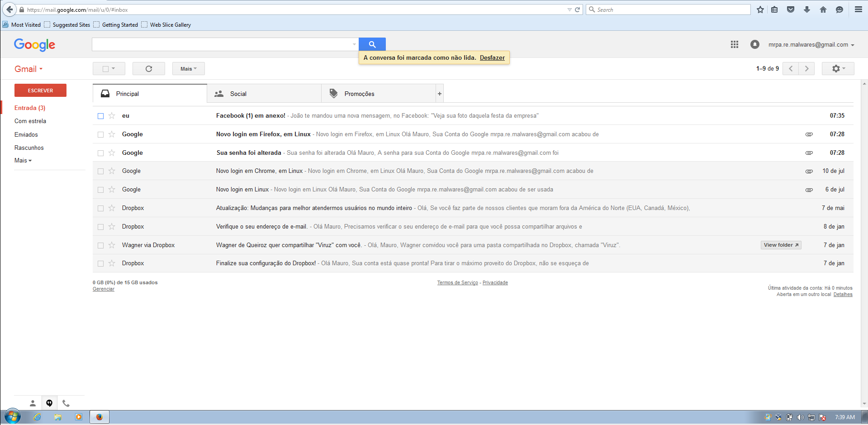Launch Internet Explorer from the taskbar
This screenshot has height=425, width=868.
pos(37,417)
